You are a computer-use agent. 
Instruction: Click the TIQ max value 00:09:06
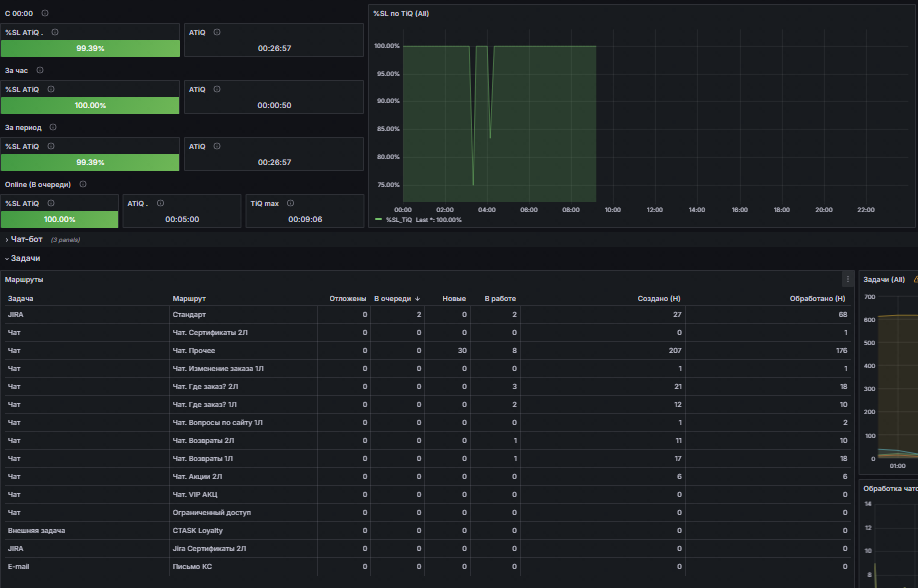305,220
